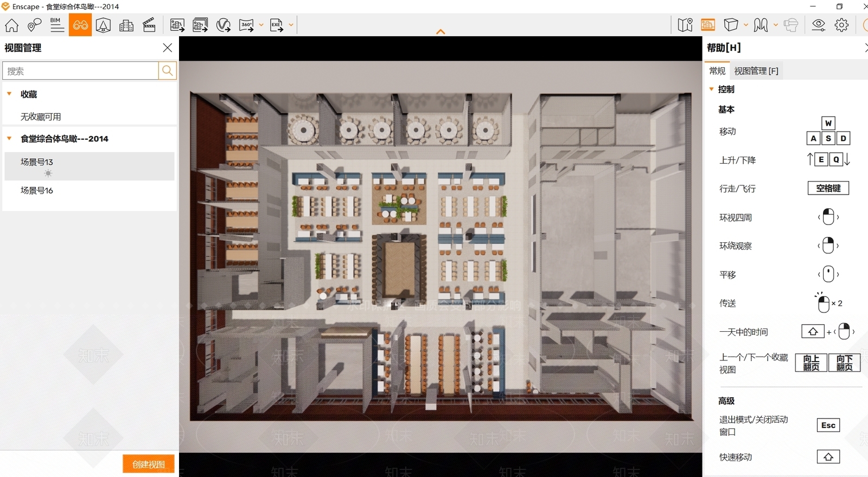Close the 视图管理 panel
Image resolution: width=868 pixels, height=477 pixels.
pos(168,48)
